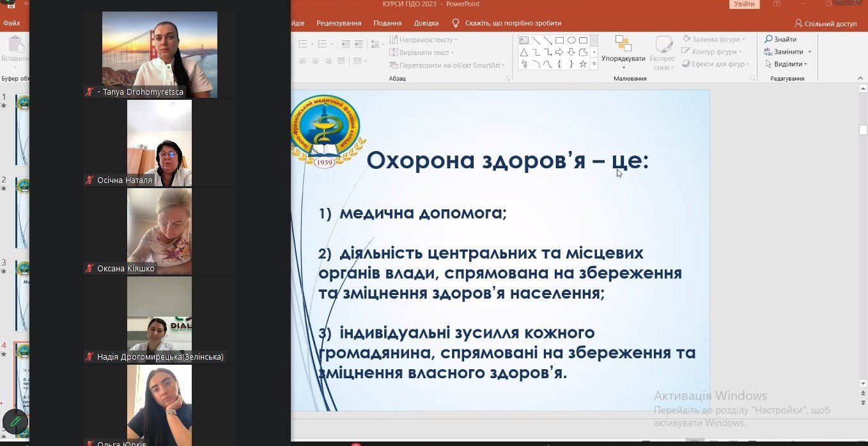Image resolution: width=868 pixels, height=446 pixels.
Task: Toggle center text alignment
Action: [315, 61]
